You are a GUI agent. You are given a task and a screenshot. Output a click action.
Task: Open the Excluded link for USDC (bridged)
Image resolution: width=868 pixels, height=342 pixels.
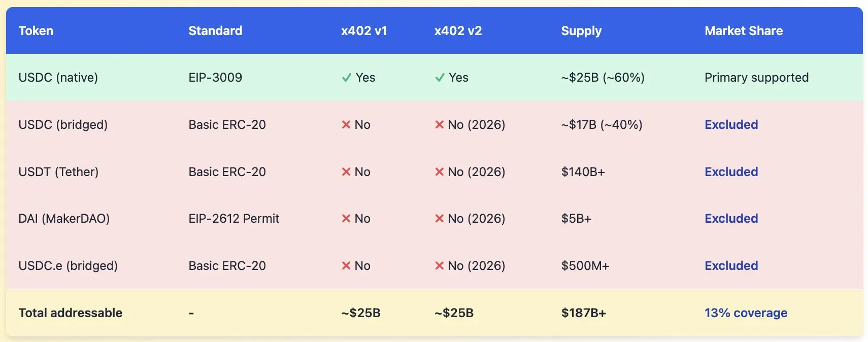(731, 125)
